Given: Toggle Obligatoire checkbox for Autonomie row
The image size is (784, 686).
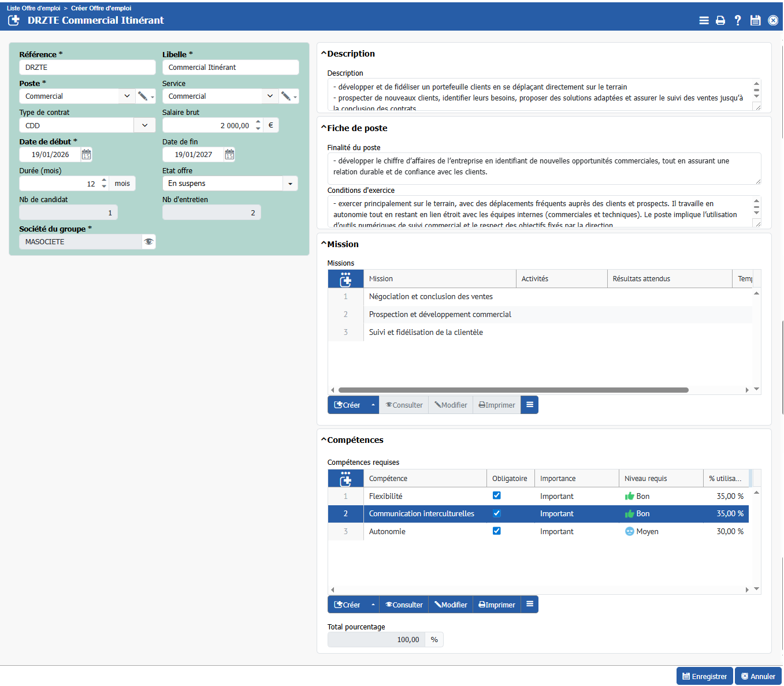Looking at the screenshot, I should 496,531.
